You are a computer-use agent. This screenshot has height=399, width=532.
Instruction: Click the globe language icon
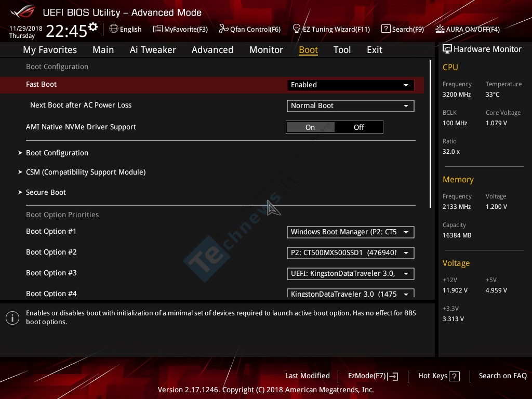pyautogui.click(x=114, y=29)
